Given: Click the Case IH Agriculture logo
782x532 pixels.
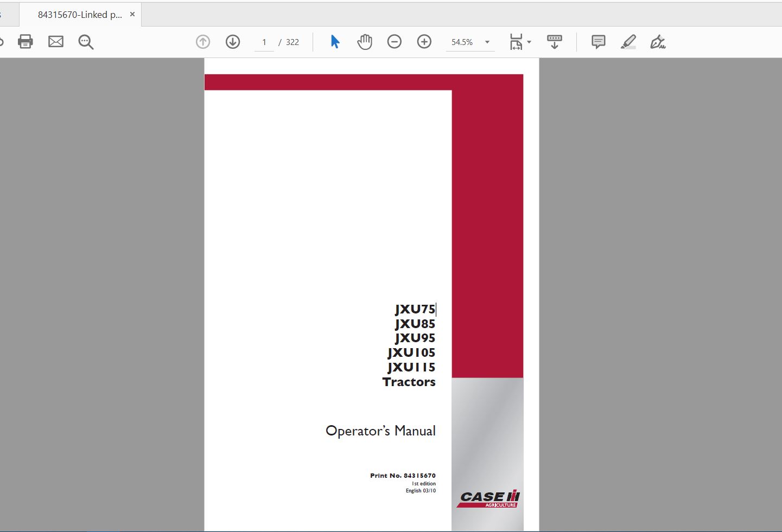Looking at the screenshot, I should [x=488, y=499].
